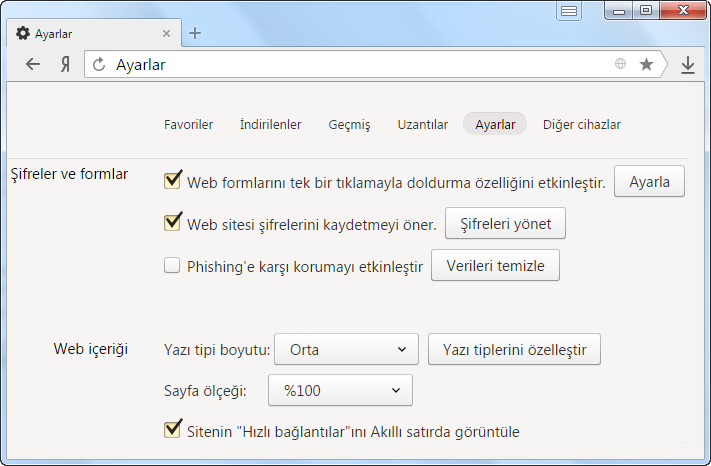Enable Phishing protection checkbox

[x=172, y=265]
